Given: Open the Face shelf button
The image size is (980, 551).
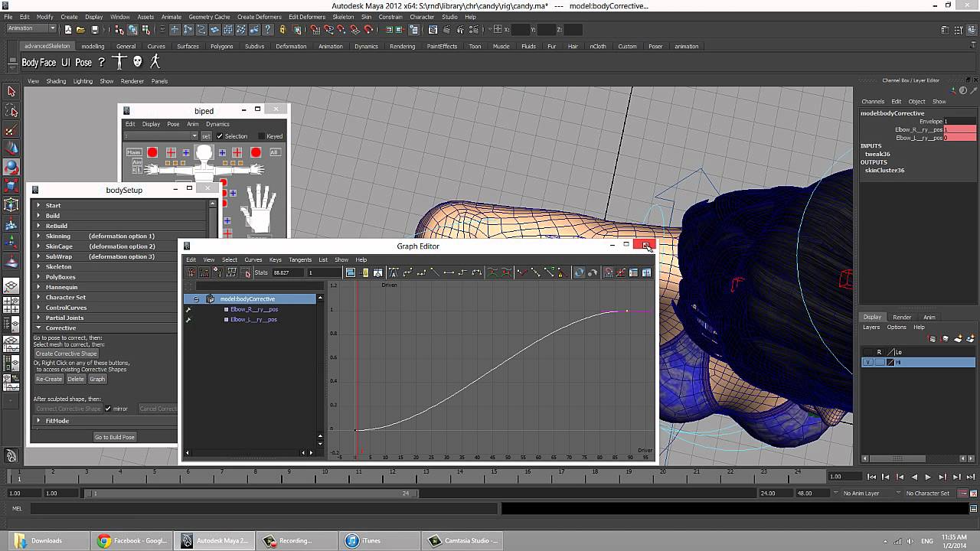Looking at the screenshot, I should [48, 63].
